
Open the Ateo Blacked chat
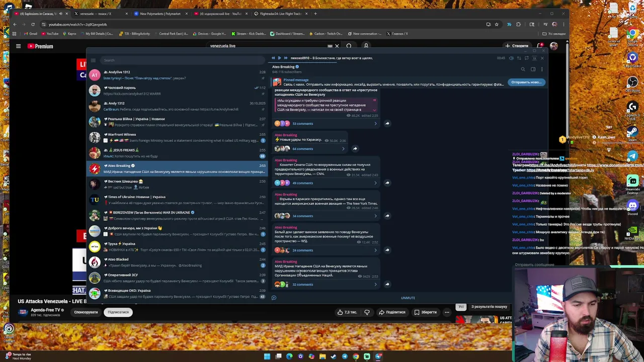[177, 262]
